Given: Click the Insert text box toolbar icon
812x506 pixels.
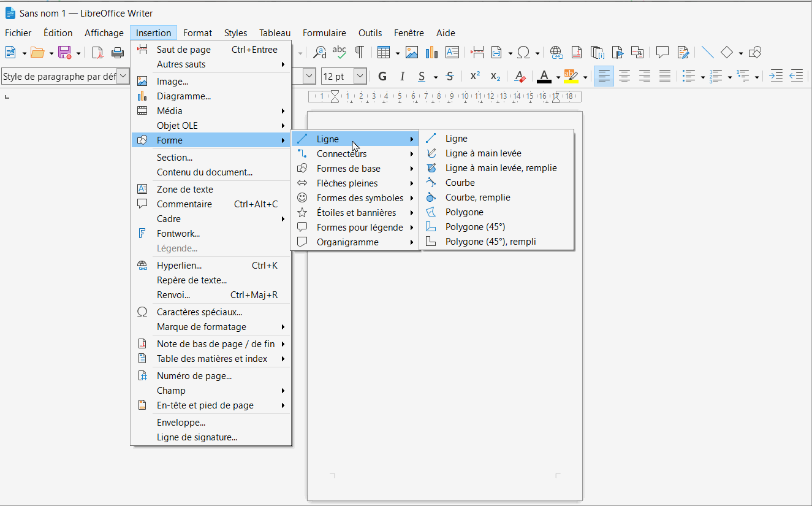Looking at the screenshot, I should [452, 53].
